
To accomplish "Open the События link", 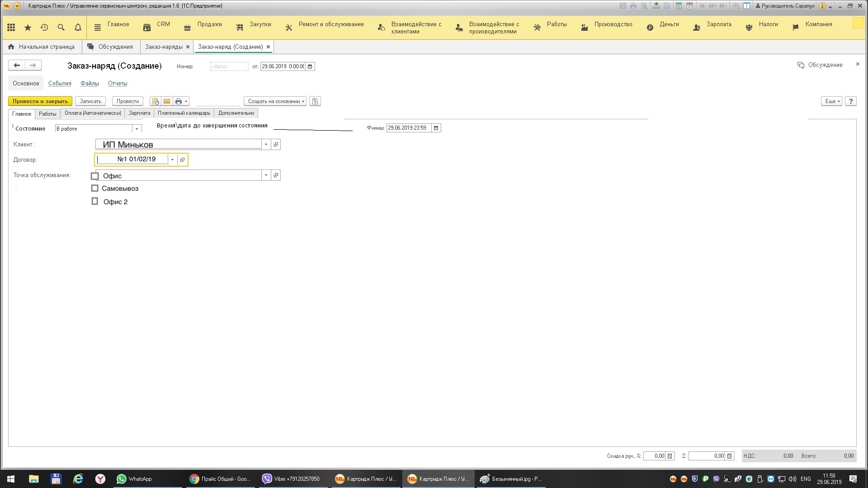I will pyautogui.click(x=60, y=84).
